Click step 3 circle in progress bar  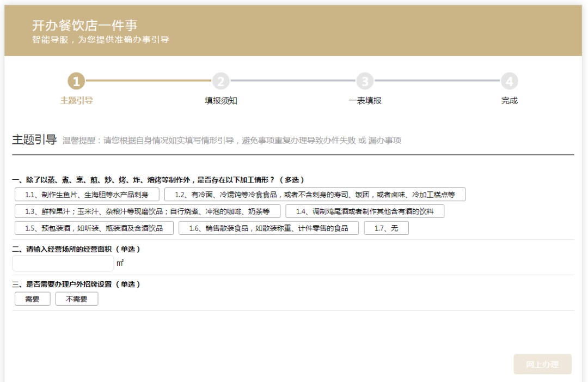(365, 81)
